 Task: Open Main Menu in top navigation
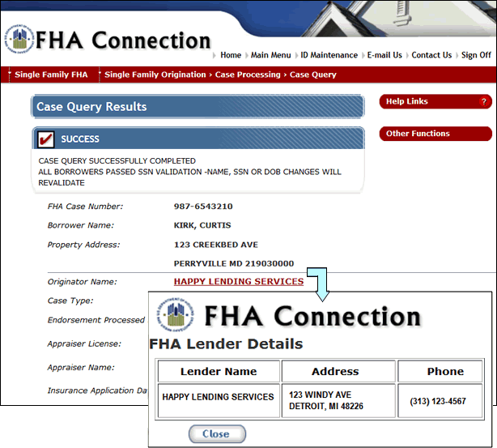coord(270,55)
